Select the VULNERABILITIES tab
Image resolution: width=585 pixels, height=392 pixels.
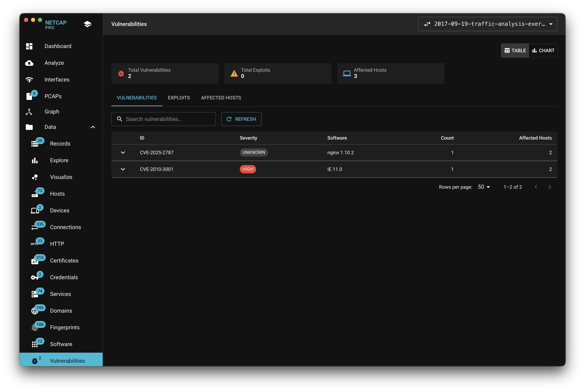point(137,98)
